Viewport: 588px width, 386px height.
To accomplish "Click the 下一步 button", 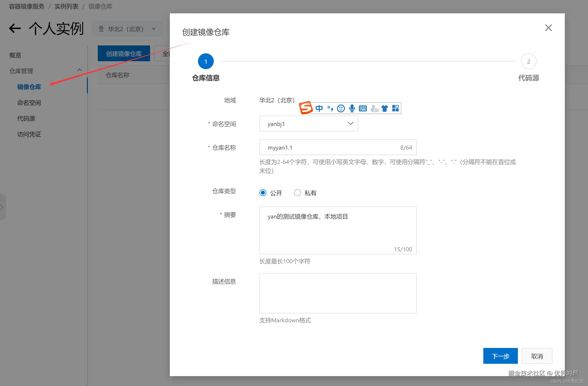I will tap(500, 356).
